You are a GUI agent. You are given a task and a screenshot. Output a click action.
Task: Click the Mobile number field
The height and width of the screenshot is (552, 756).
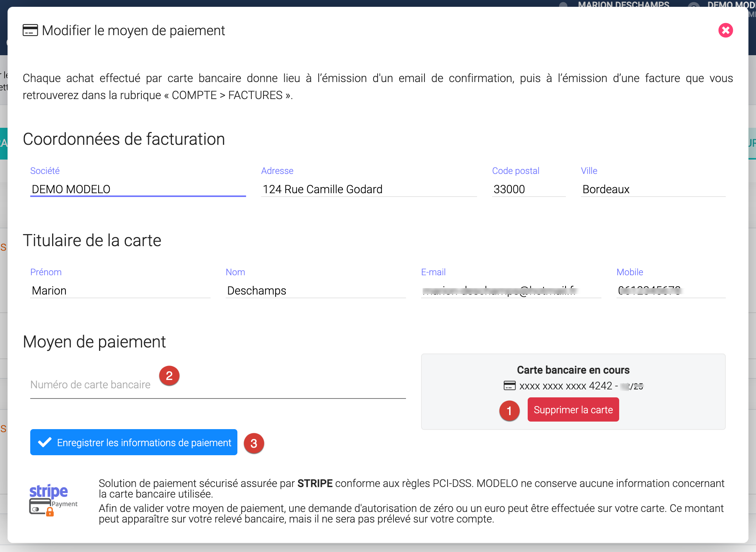[671, 290]
